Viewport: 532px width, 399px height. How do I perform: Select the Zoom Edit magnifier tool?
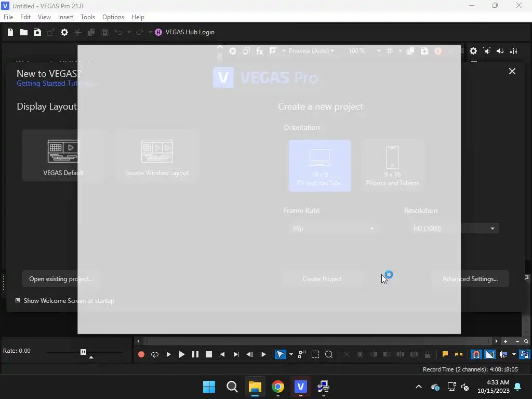(329, 354)
